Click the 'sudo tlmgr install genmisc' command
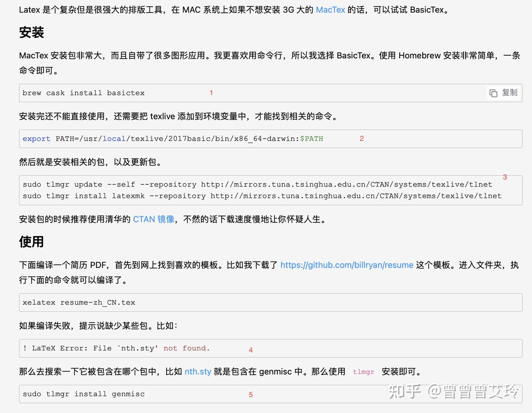532x413 pixels. (x=84, y=394)
